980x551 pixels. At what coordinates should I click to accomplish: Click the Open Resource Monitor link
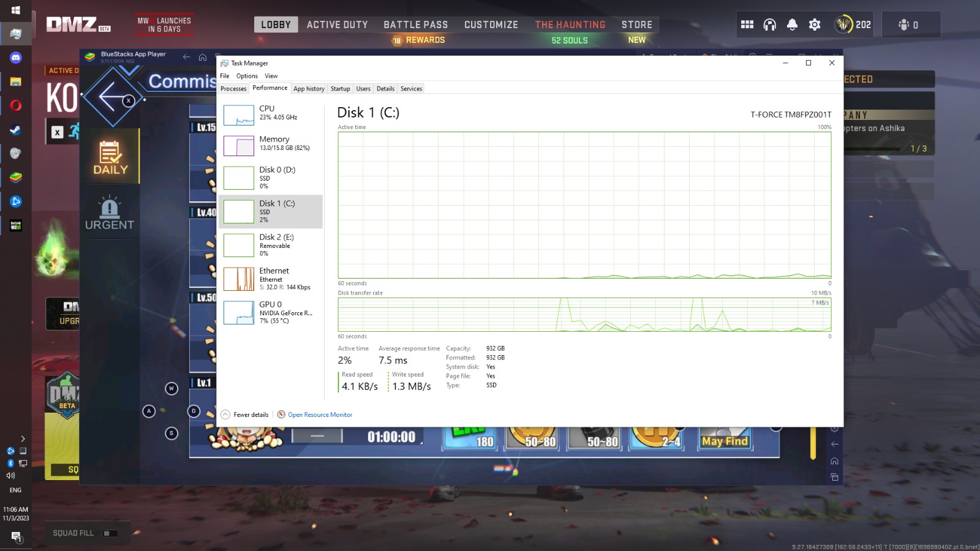click(320, 414)
